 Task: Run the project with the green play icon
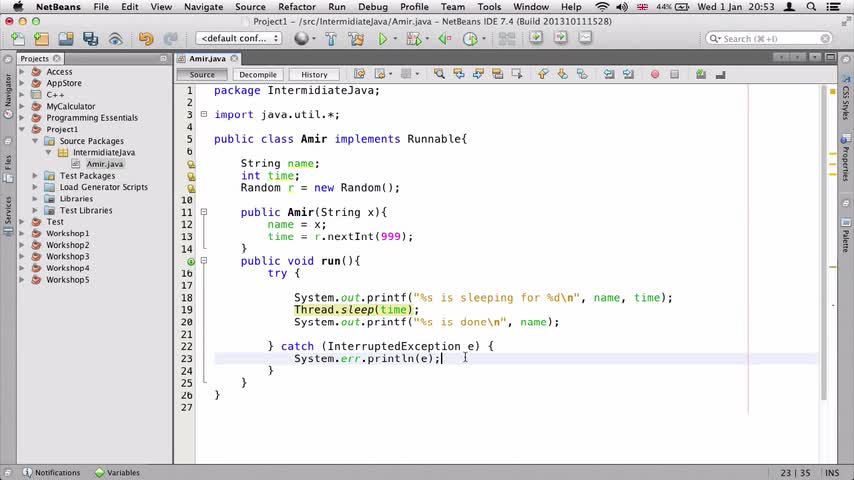point(382,39)
